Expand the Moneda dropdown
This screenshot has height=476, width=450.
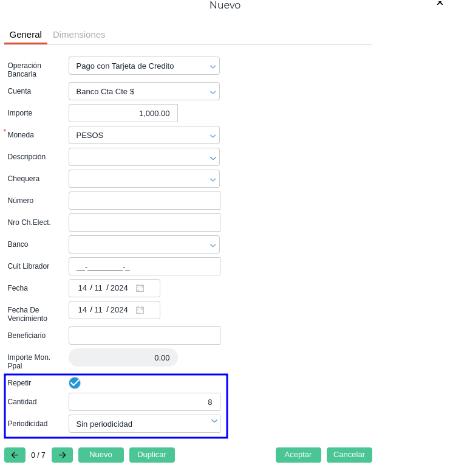(213, 136)
